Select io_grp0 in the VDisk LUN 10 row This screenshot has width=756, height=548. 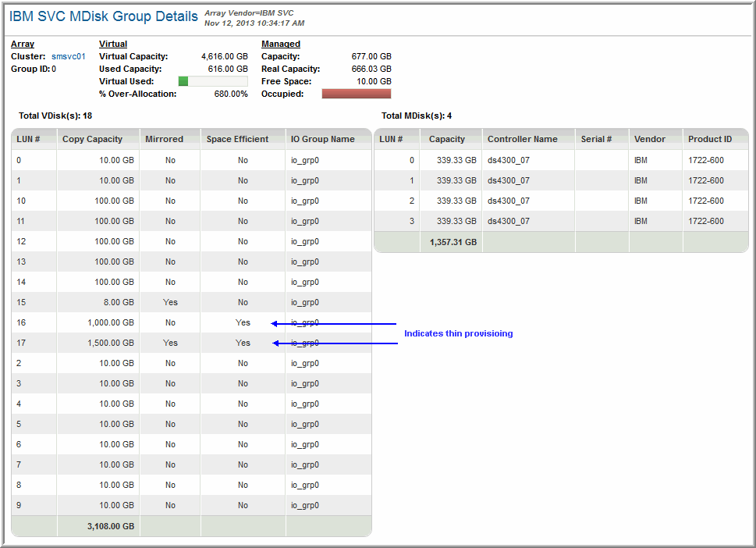pos(305,201)
